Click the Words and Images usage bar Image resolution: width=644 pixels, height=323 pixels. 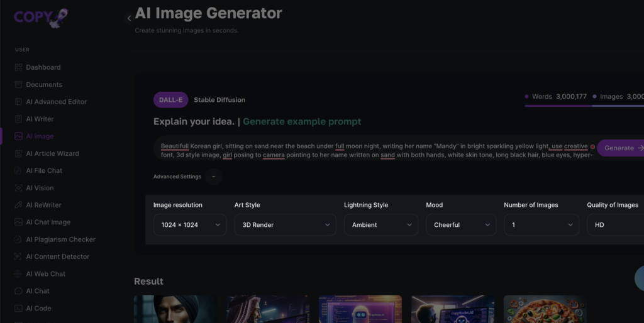(584, 106)
